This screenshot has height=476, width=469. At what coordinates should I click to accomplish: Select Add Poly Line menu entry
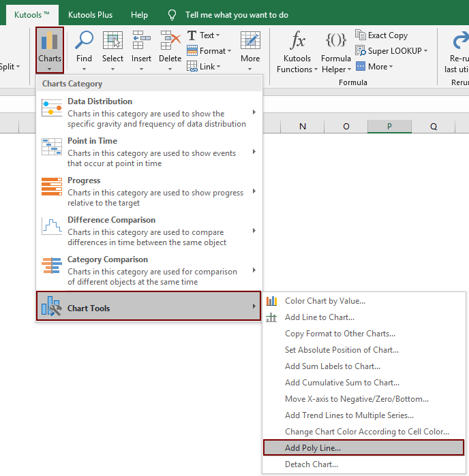(364, 448)
